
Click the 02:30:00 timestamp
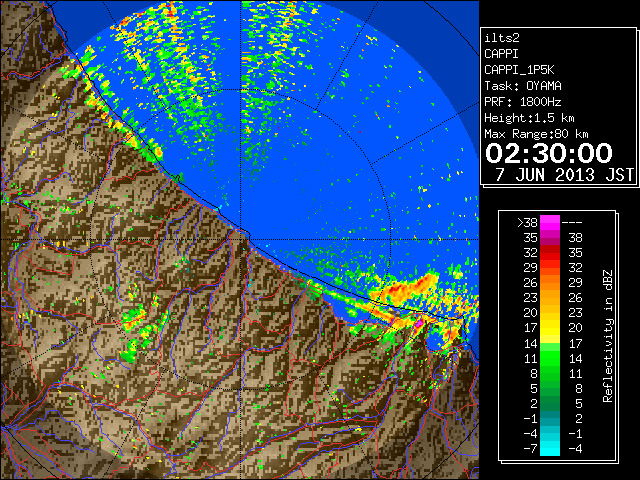coord(549,153)
